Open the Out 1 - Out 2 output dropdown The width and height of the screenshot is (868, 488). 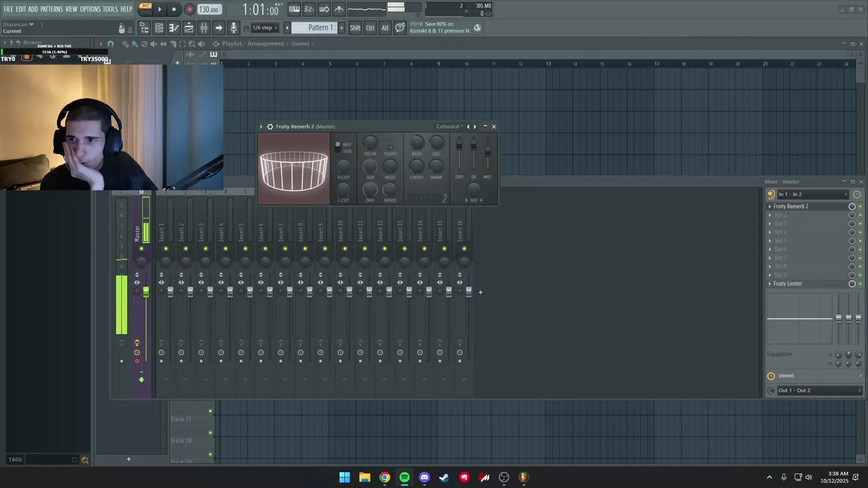point(818,390)
